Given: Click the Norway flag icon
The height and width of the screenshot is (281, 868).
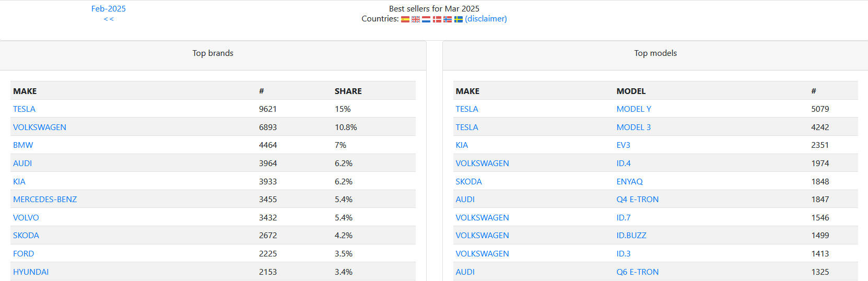Looking at the screenshot, I should click(448, 19).
